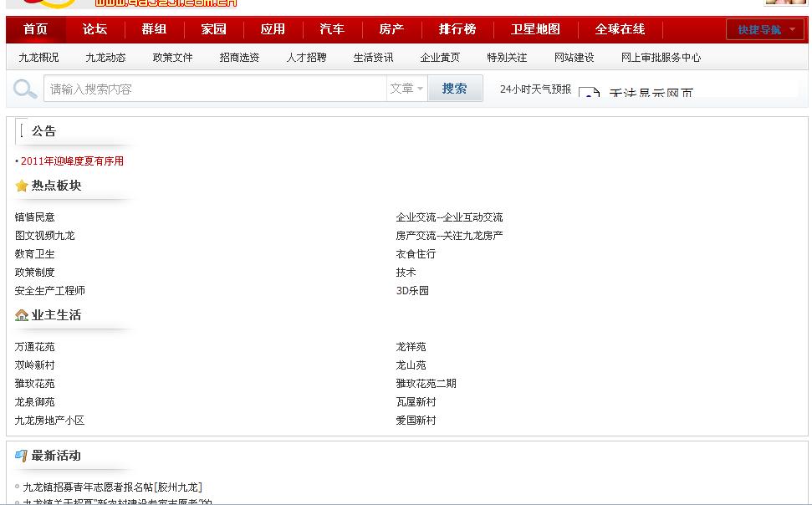Viewport: 812px width, 505px height.
Task: Open the 雅玫花苑二期 community link
Action: (426, 384)
